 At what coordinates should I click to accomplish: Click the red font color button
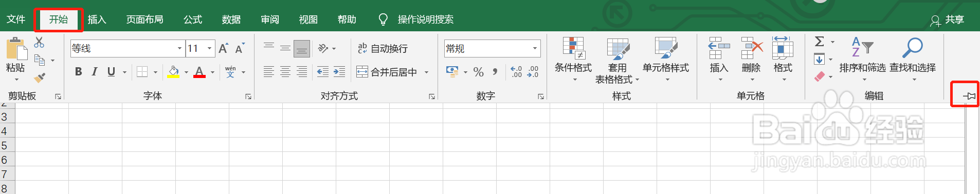coord(199,72)
